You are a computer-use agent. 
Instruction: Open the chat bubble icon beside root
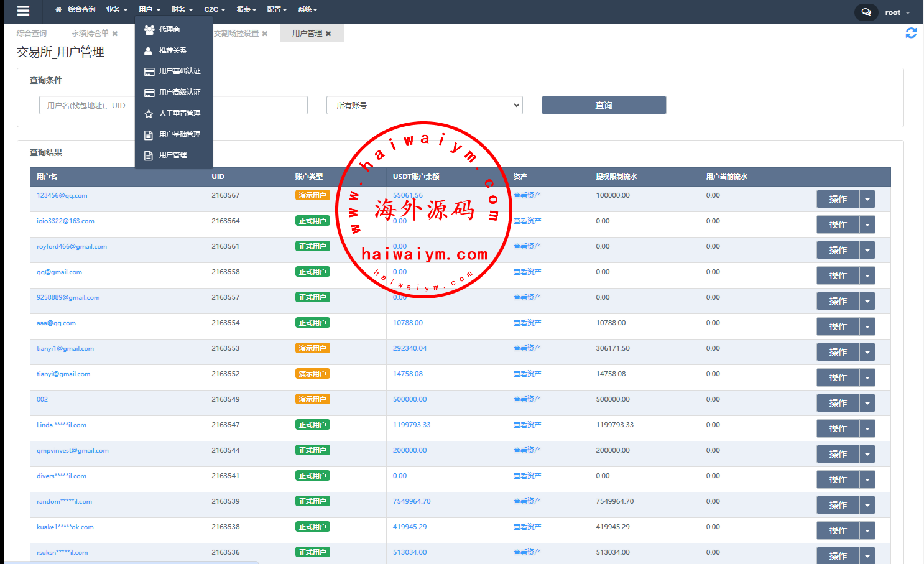(x=866, y=12)
